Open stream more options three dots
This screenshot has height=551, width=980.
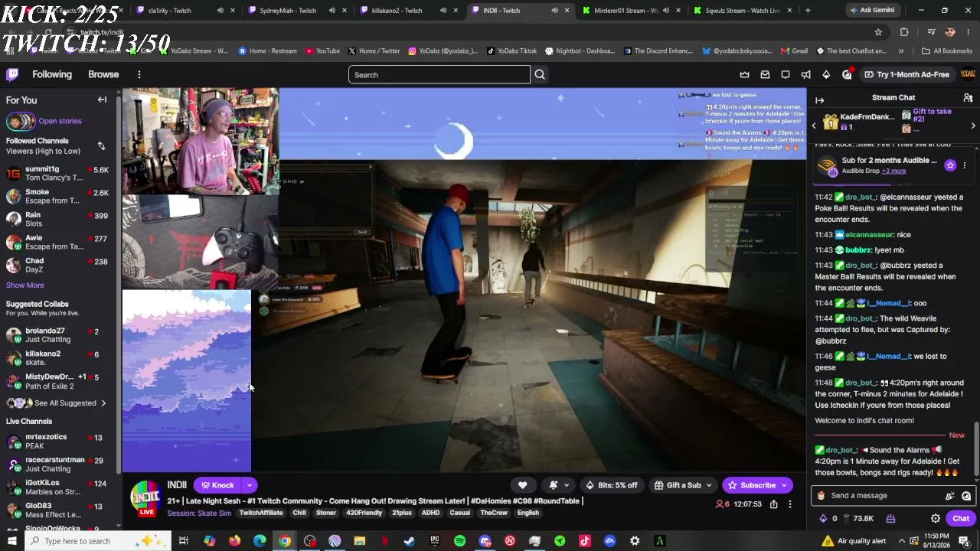789,504
